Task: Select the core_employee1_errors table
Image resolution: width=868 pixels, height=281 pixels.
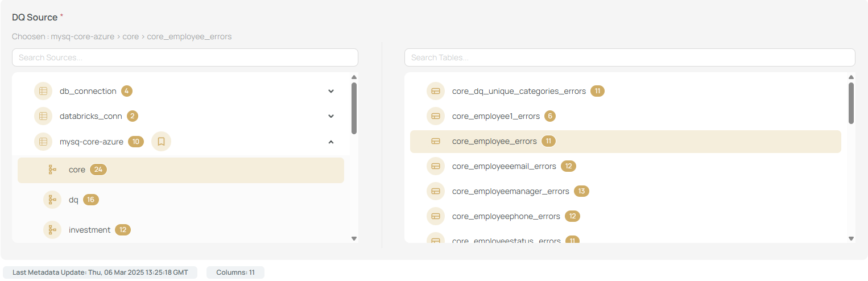Action: point(495,116)
